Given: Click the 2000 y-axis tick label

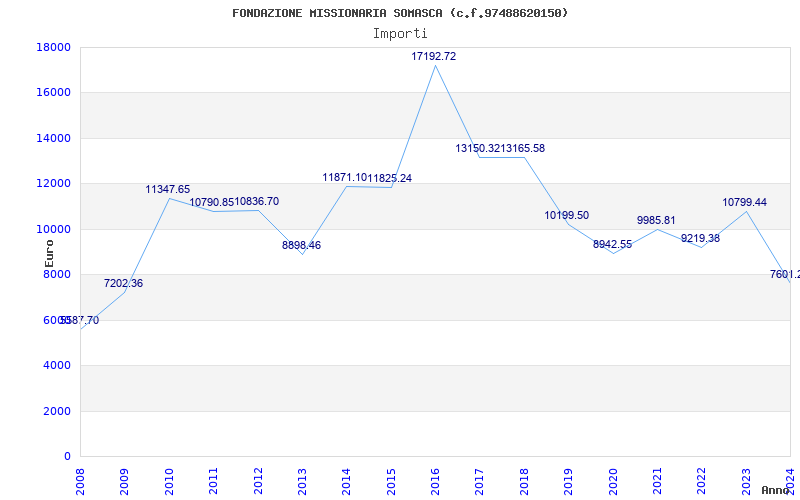Looking at the screenshot, I should click(57, 411).
